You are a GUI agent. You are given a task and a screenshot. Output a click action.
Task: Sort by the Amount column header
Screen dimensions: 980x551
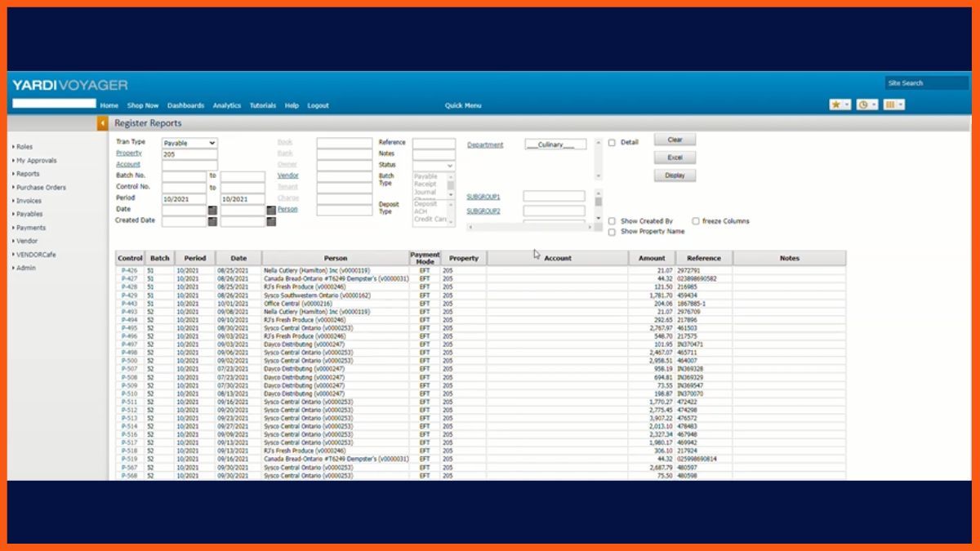(652, 258)
